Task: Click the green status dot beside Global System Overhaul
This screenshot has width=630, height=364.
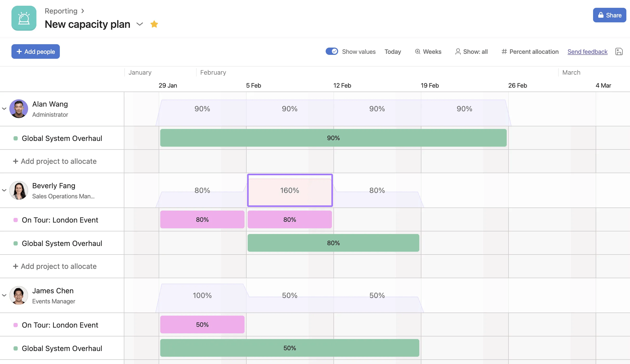Action: [16, 138]
